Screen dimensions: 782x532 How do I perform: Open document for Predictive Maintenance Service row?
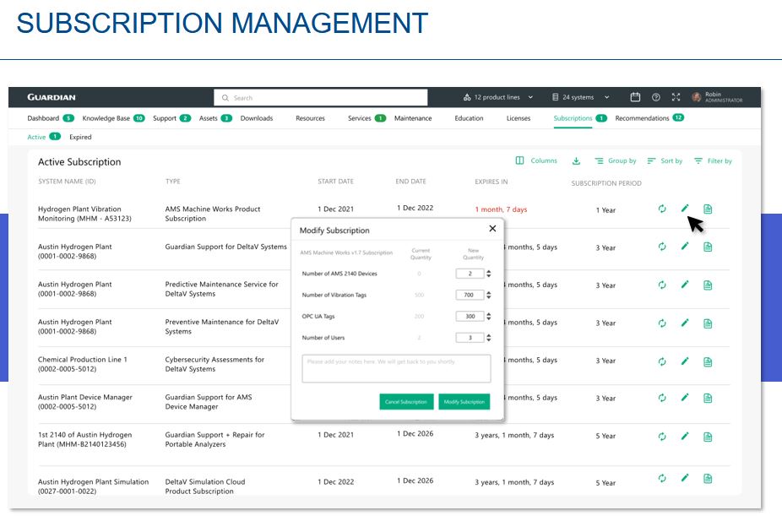pyautogui.click(x=708, y=285)
